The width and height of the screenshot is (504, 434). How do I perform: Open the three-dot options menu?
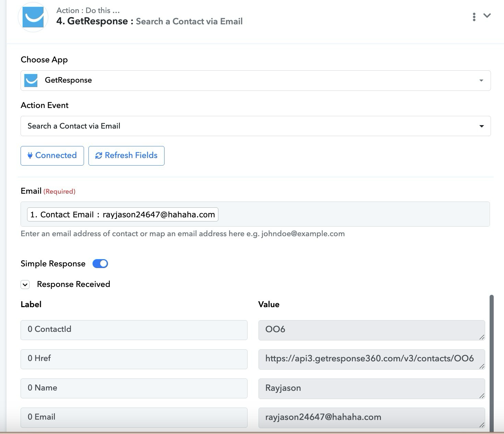474,17
